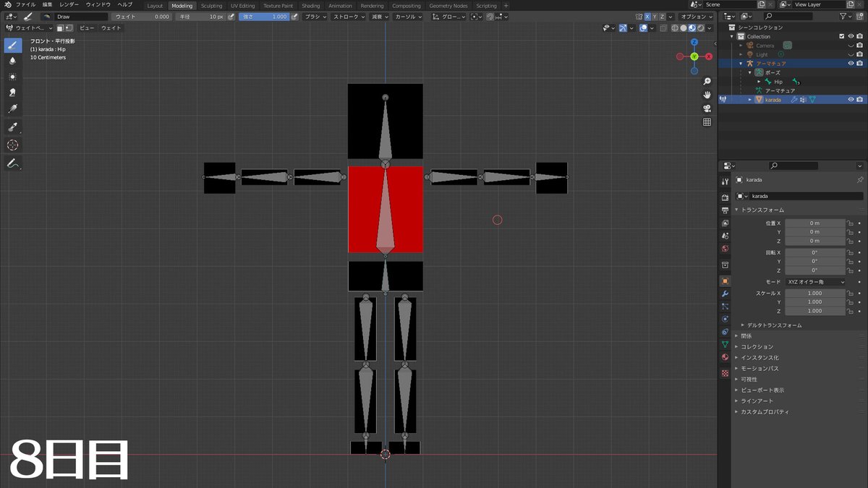Image resolution: width=868 pixels, height=488 pixels.
Task: Open the Object Data properties tab
Action: pyautogui.click(x=725, y=344)
